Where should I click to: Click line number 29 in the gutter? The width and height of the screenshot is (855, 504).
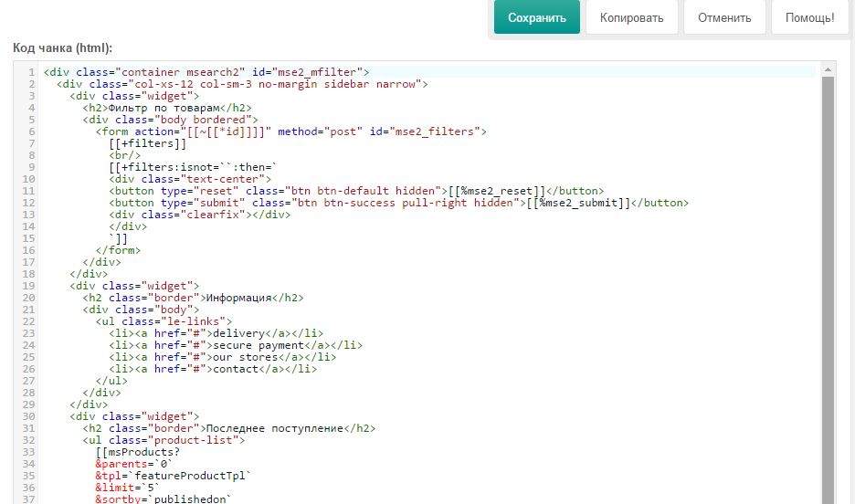tap(28, 404)
